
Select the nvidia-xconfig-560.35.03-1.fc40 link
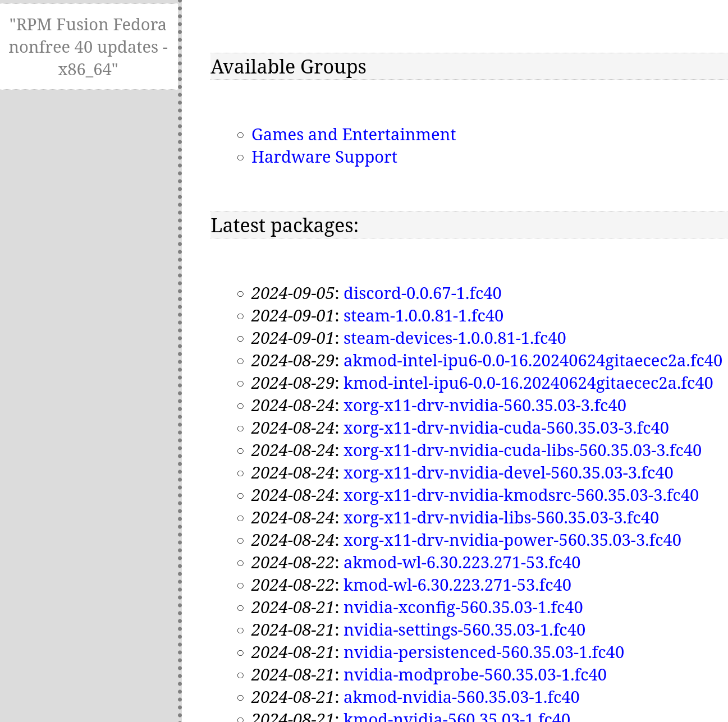click(463, 608)
